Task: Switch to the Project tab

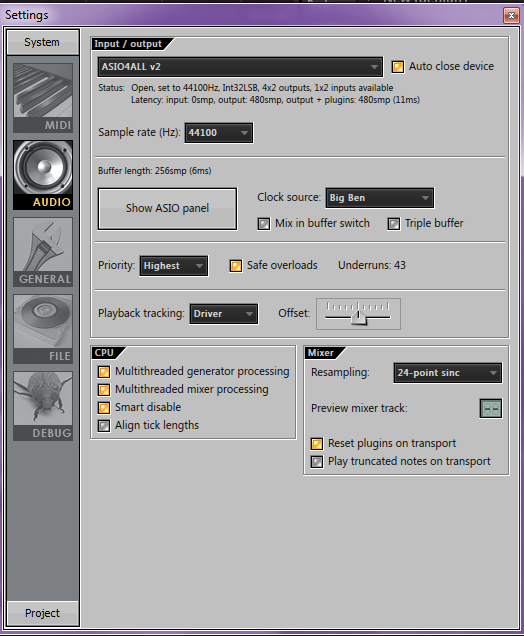Action: (x=43, y=613)
